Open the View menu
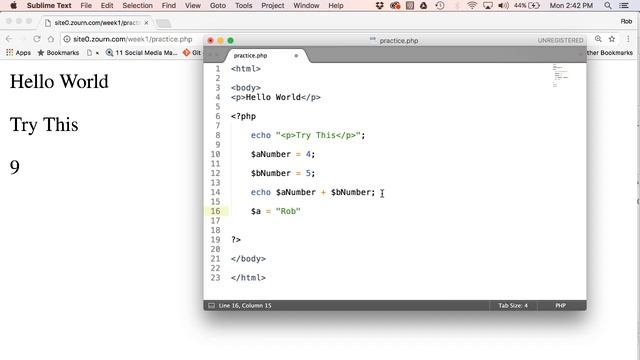Screen dimensions: 640x360 [x=193, y=5]
